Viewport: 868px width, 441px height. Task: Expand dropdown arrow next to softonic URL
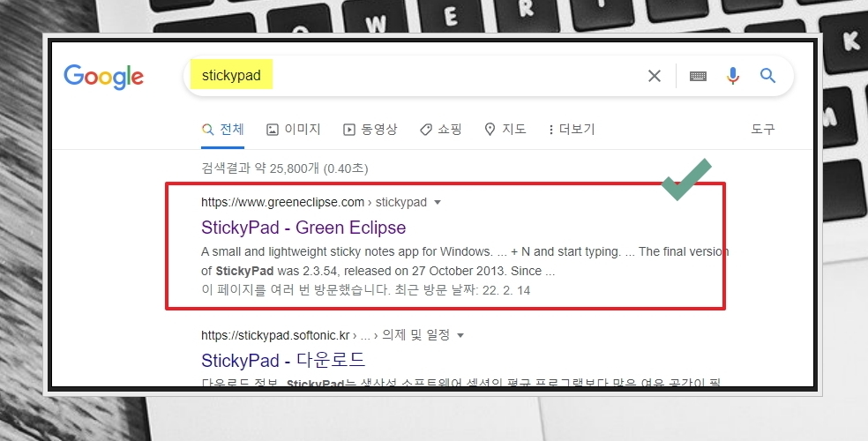(460, 335)
